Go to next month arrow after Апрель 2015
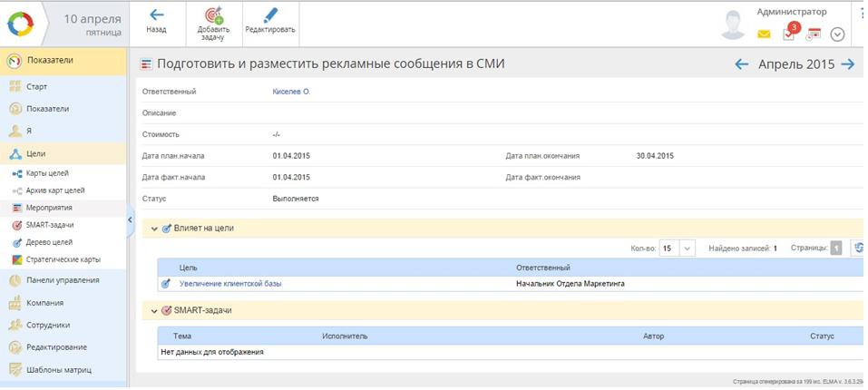868x390 pixels. (x=848, y=64)
